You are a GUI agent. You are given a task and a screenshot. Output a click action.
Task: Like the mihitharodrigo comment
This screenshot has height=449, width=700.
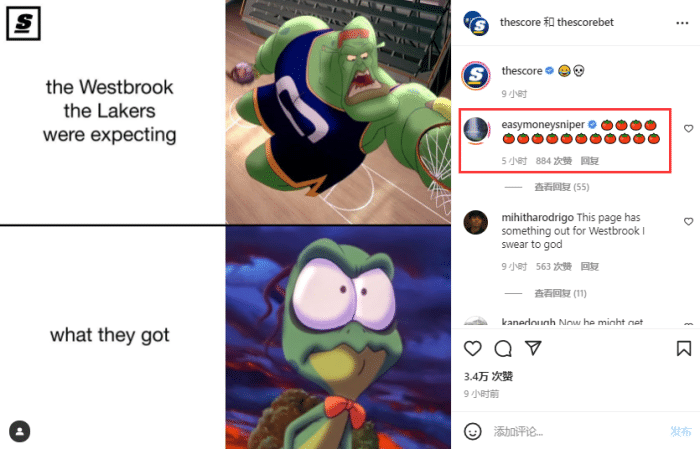[688, 221]
